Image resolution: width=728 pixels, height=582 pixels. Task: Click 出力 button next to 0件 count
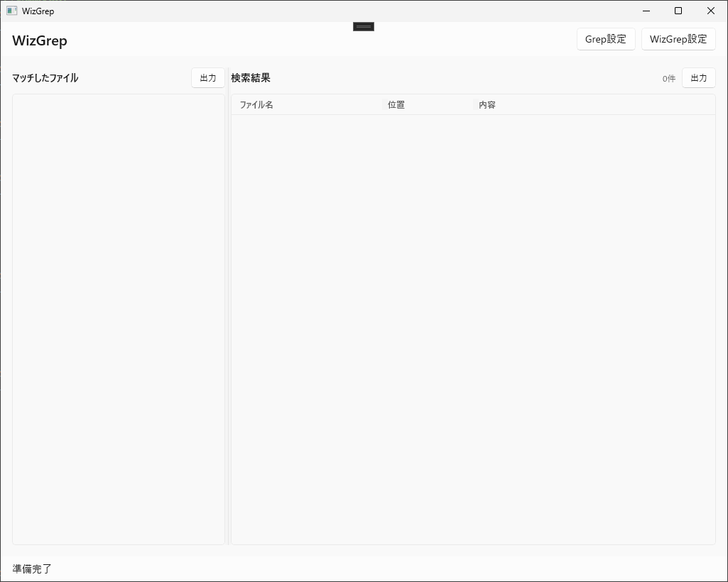[699, 78]
